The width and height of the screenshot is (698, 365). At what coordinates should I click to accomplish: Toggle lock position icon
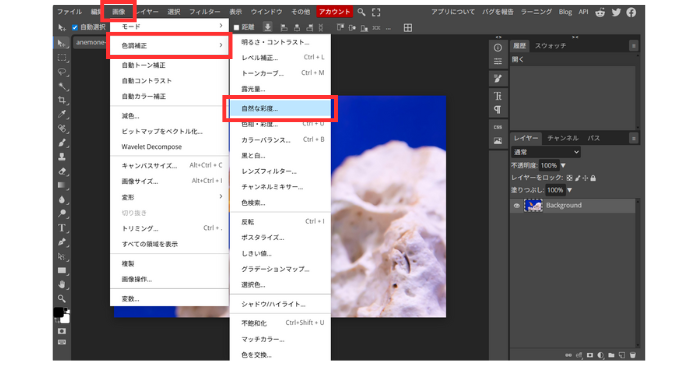point(585,178)
